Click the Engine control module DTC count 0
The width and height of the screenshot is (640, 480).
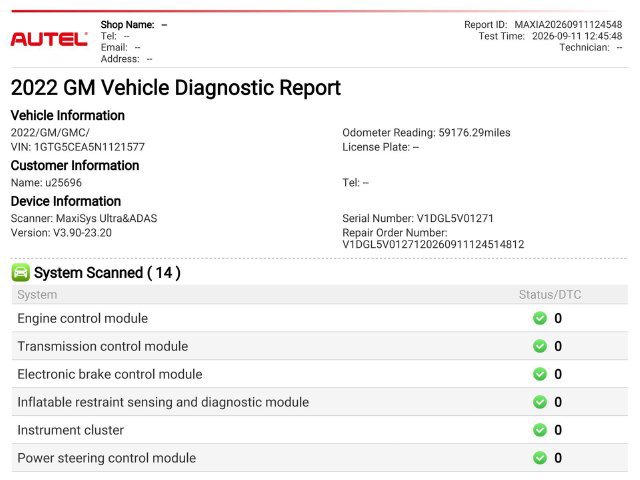558,318
